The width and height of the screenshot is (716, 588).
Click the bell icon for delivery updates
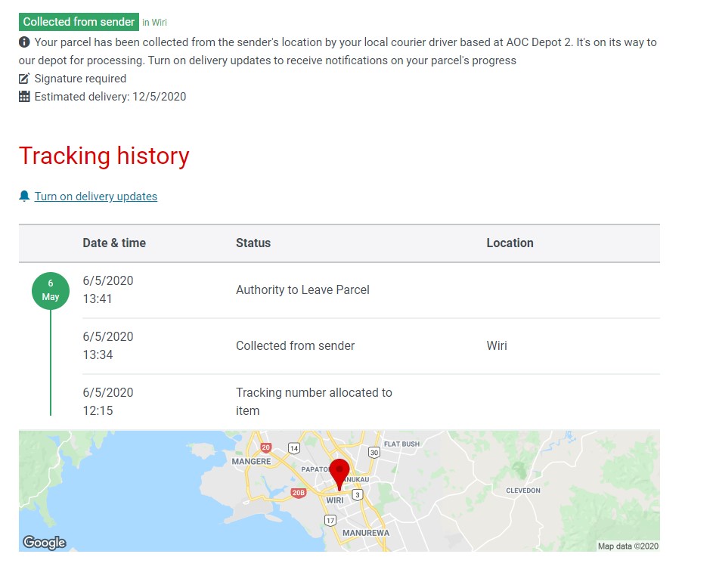[x=25, y=197]
